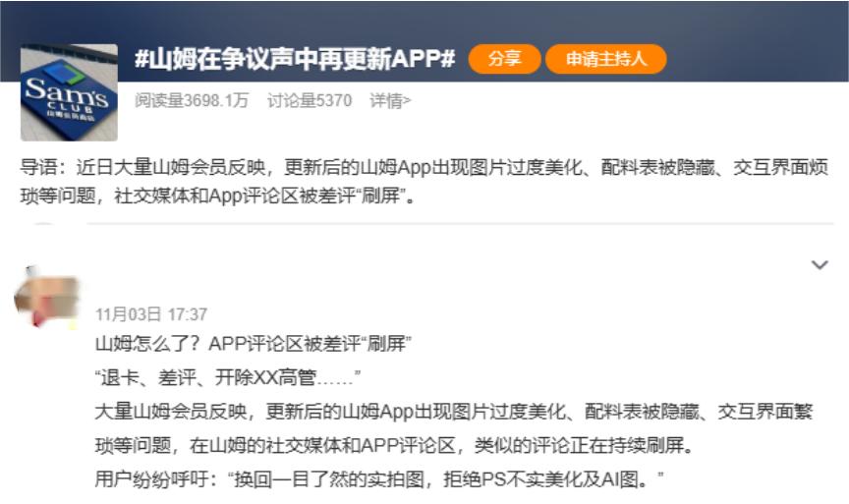
Task: Expand topic info via 详情> link
Action: pos(390,100)
